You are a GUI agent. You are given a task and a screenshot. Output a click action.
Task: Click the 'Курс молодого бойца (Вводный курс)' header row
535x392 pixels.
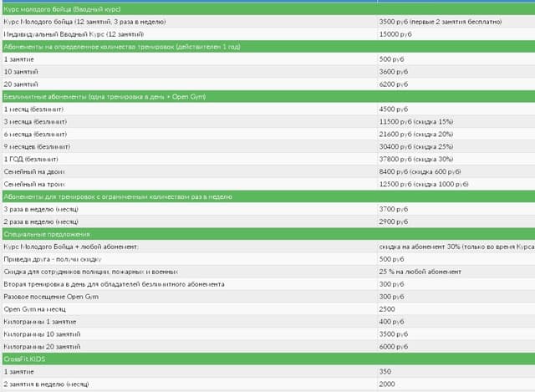[x=268, y=9]
